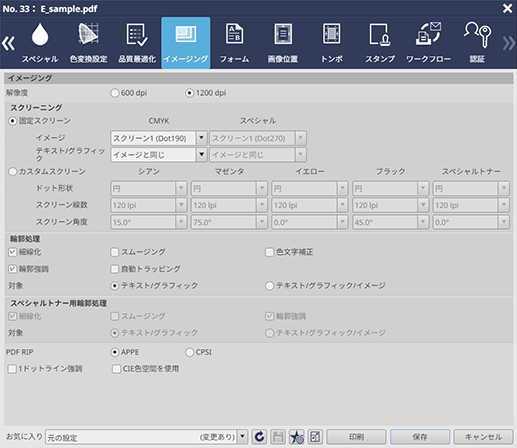Enable the スムージング checkbox under 輪郭処理
The width and height of the screenshot is (517, 448).
coord(115,252)
